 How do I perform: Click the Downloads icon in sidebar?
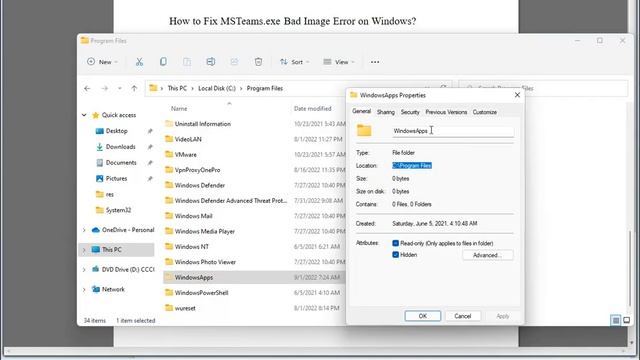pyautogui.click(x=99, y=147)
